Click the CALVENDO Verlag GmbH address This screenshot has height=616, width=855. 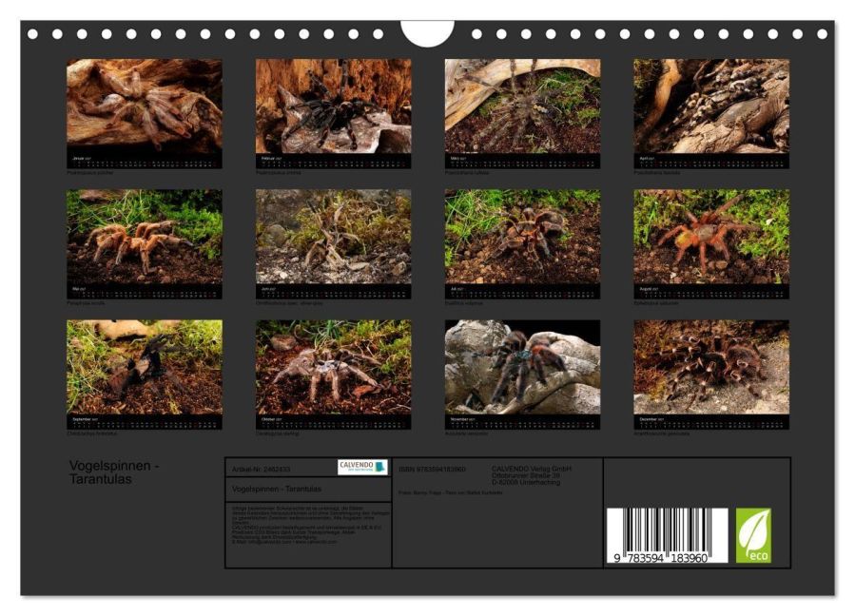531,475
